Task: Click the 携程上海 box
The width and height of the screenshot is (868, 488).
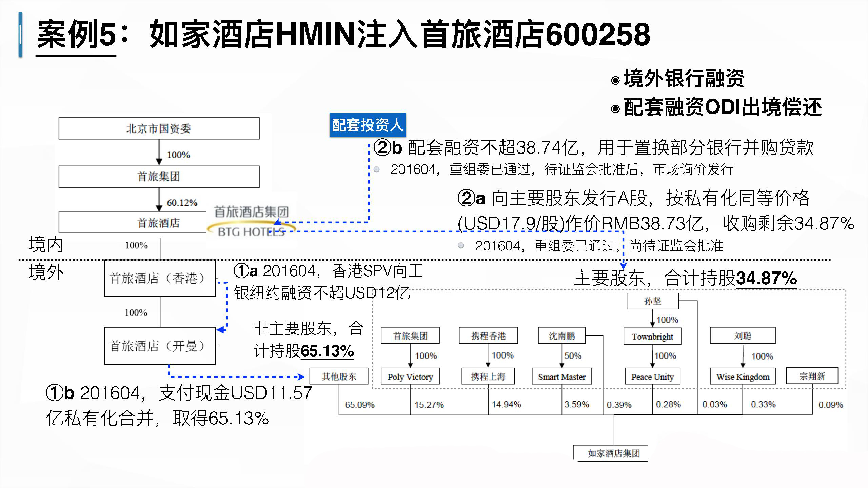Action: point(488,377)
